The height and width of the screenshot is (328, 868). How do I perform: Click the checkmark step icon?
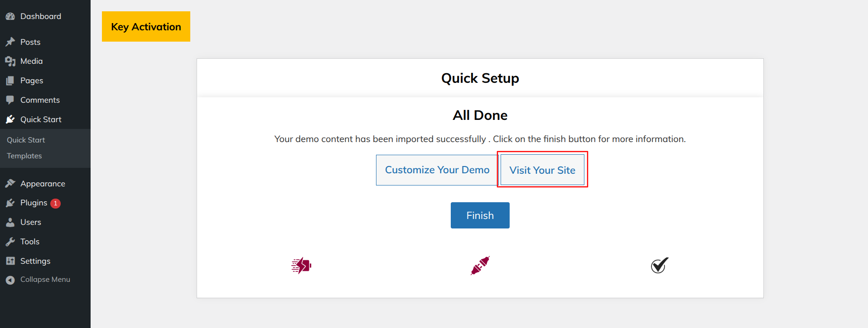(660, 266)
